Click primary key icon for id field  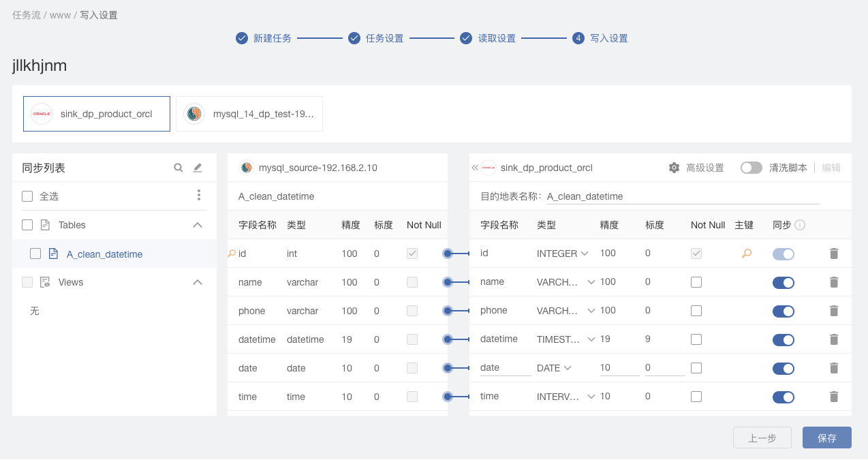(x=747, y=254)
